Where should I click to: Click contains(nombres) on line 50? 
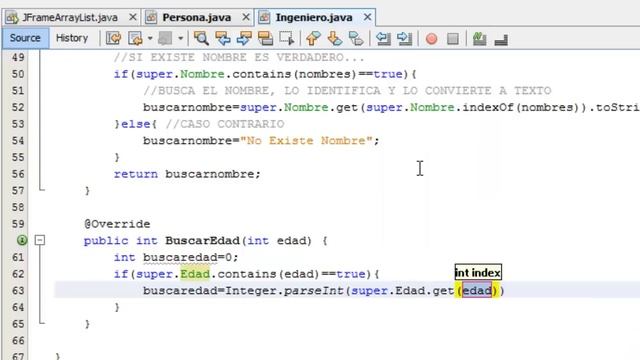pos(295,74)
